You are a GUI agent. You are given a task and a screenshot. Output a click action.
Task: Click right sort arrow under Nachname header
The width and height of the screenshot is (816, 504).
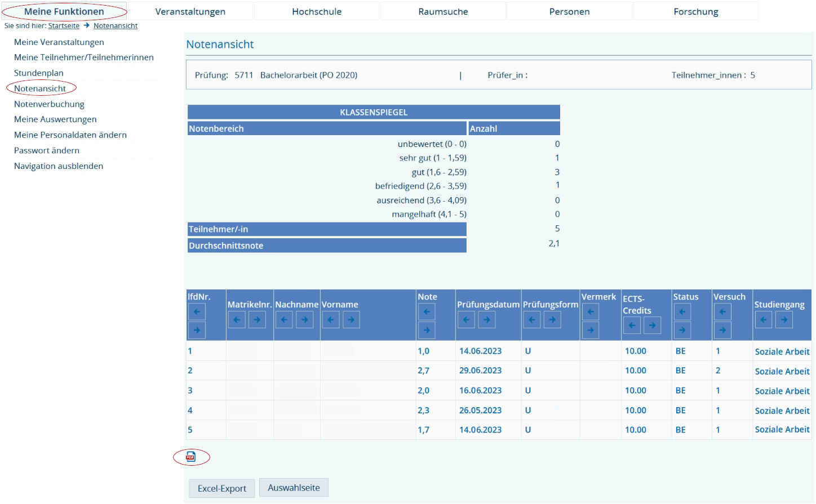(305, 320)
